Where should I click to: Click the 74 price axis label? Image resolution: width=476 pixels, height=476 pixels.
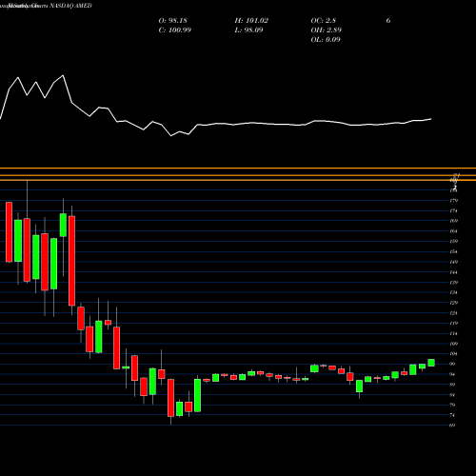point(452,415)
